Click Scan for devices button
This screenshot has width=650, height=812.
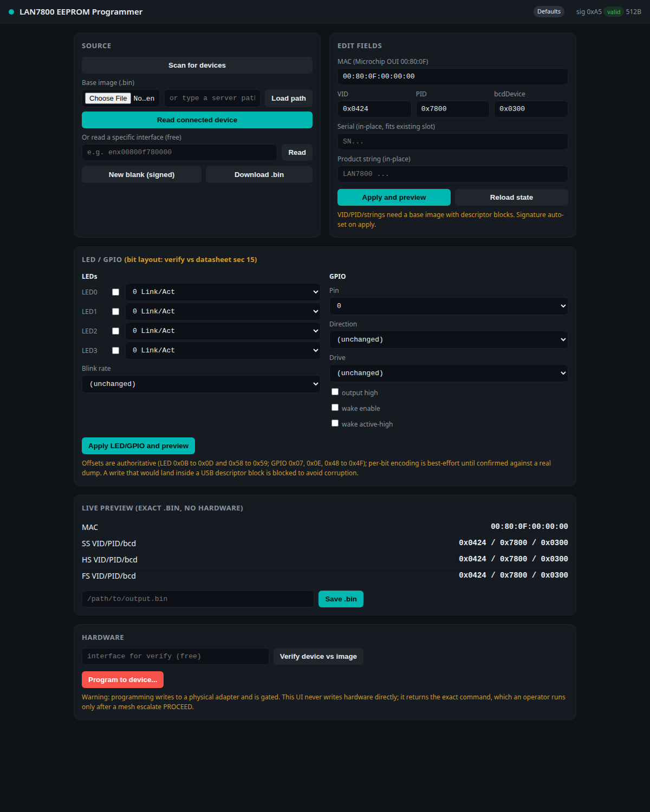click(197, 66)
